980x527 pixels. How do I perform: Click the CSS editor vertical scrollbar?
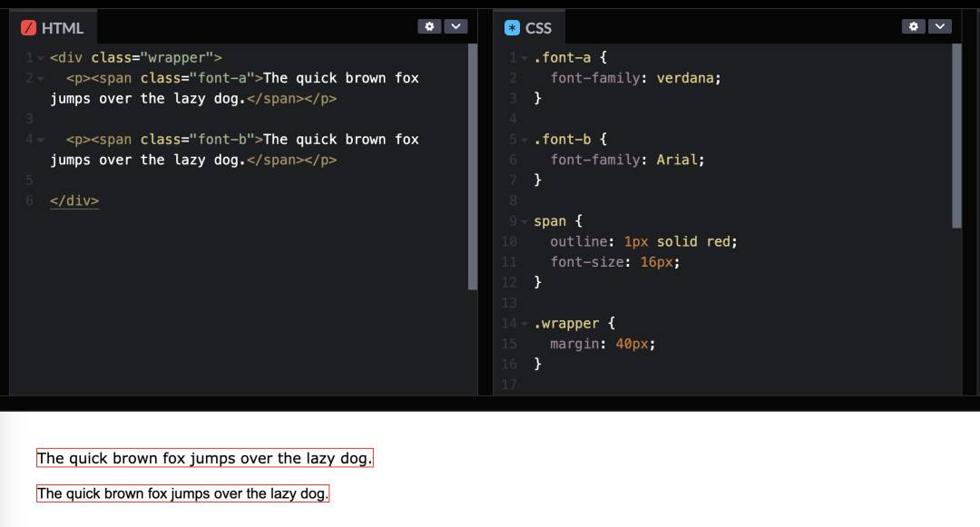[956, 136]
